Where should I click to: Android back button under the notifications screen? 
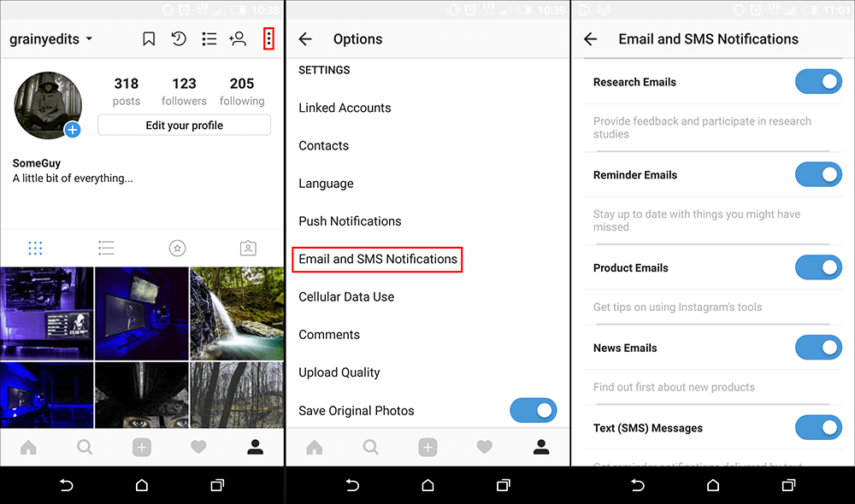[638, 485]
